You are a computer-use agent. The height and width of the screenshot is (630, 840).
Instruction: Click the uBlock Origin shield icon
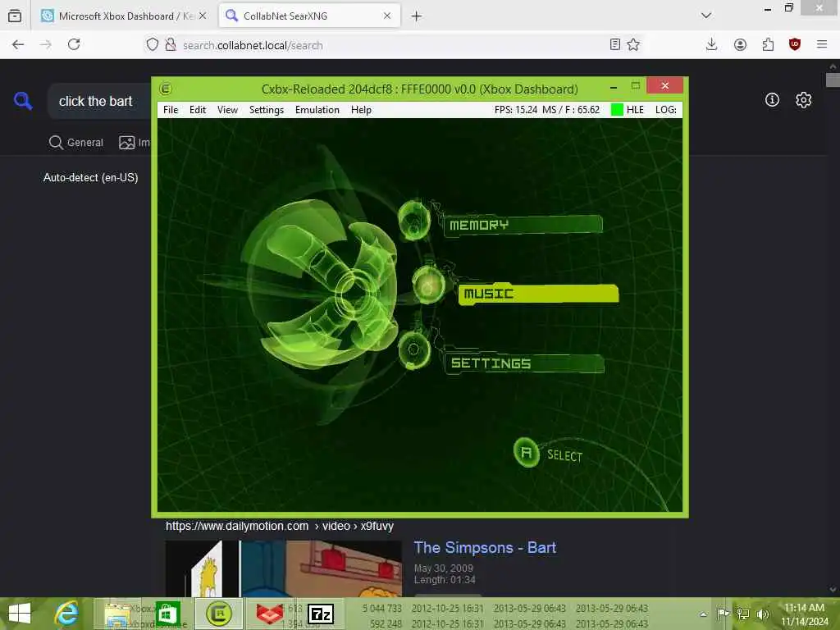[x=794, y=44]
